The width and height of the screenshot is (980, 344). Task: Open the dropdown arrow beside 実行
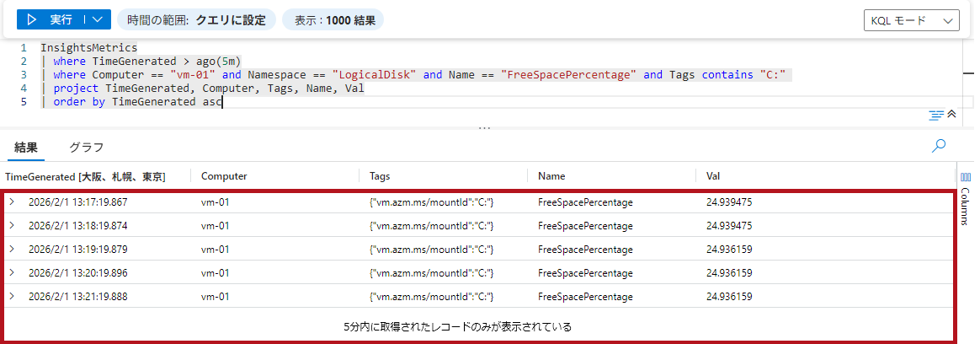tap(99, 19)
